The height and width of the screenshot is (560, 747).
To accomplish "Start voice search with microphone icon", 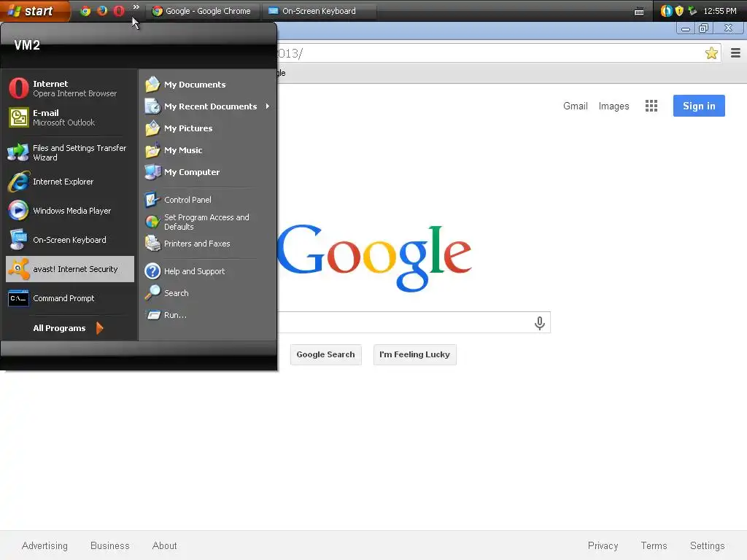I will (x=539, y=323).
